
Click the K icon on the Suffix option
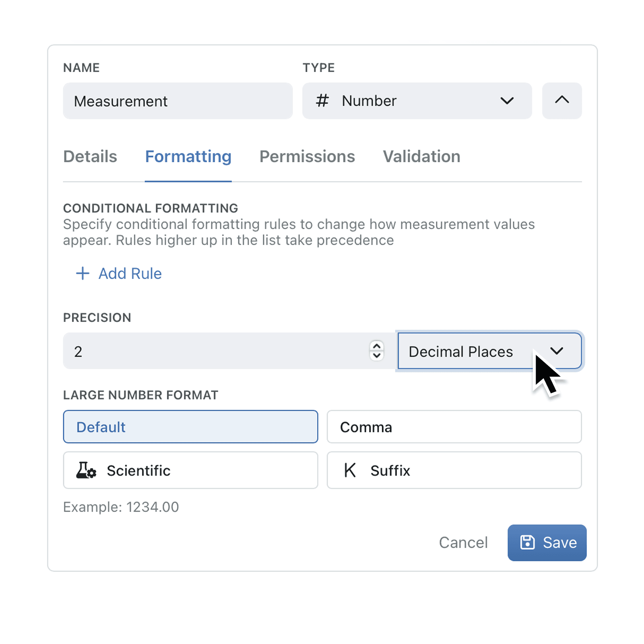coord(350,470)
